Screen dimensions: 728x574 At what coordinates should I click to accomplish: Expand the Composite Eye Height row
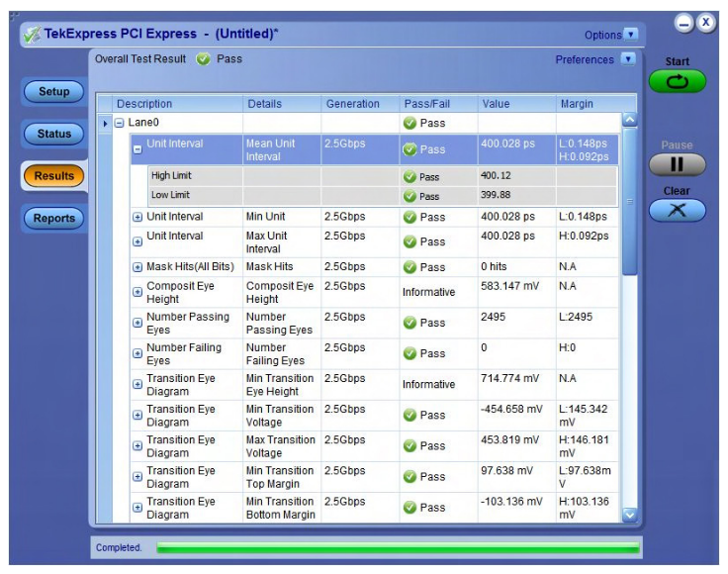(137, 292)
